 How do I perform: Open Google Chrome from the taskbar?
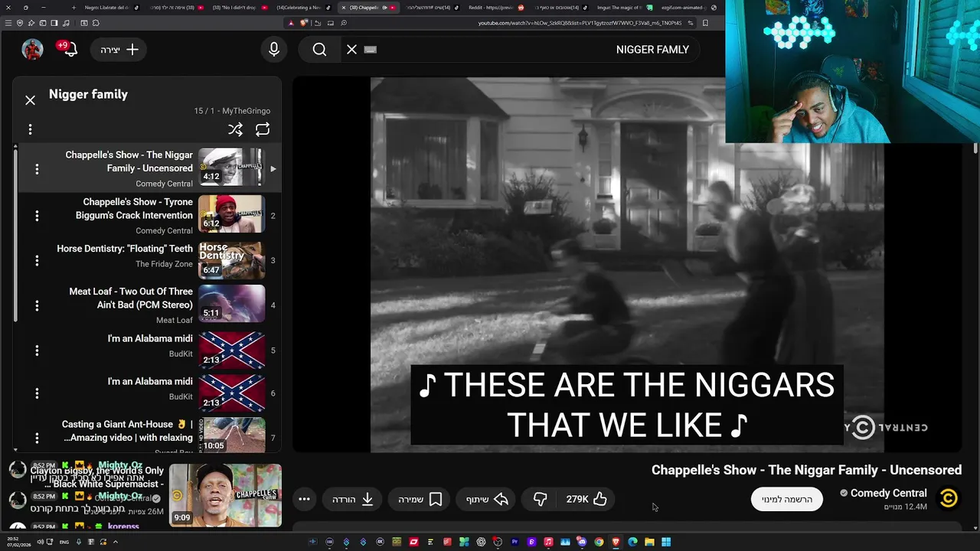599,542
